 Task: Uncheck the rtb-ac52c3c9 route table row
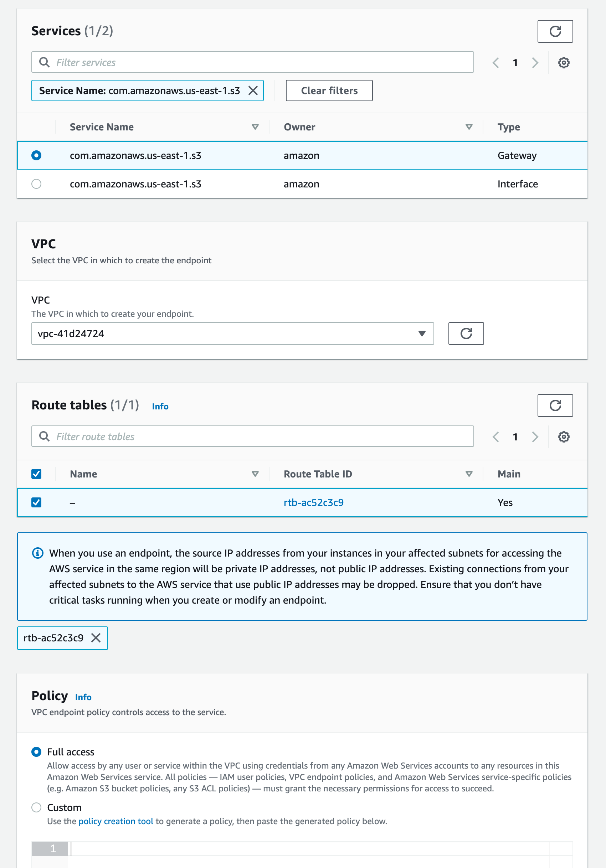36,502
